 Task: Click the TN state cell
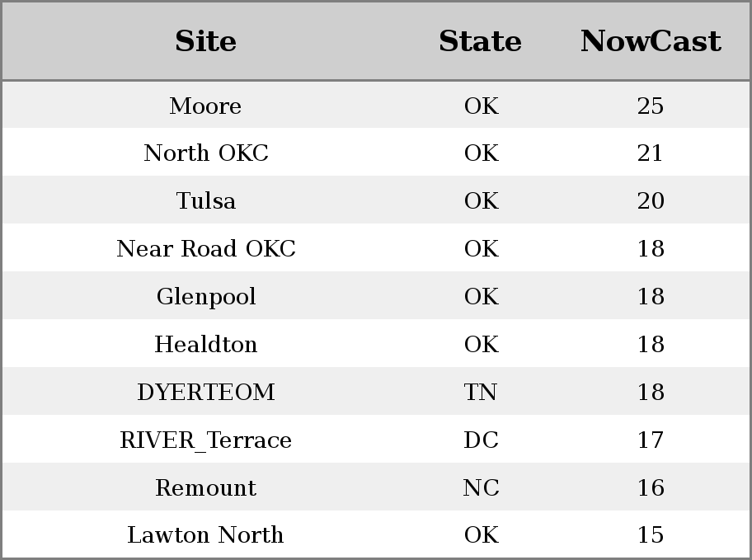click(x=481, y=392)
